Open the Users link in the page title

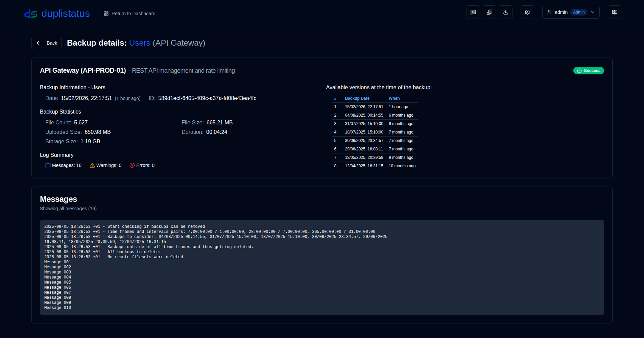(140, 43)
